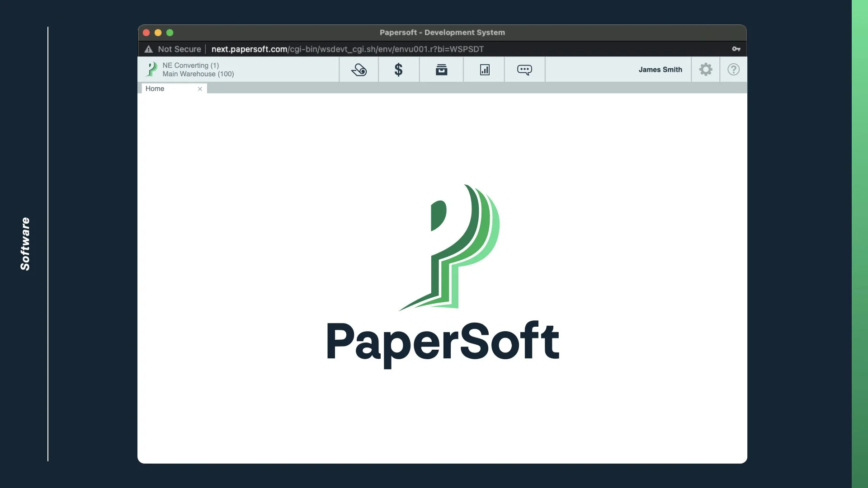Open the paper roll inventory icon
Image resolution: width=868 pixels, height=488 pixels.
[359, 70]
